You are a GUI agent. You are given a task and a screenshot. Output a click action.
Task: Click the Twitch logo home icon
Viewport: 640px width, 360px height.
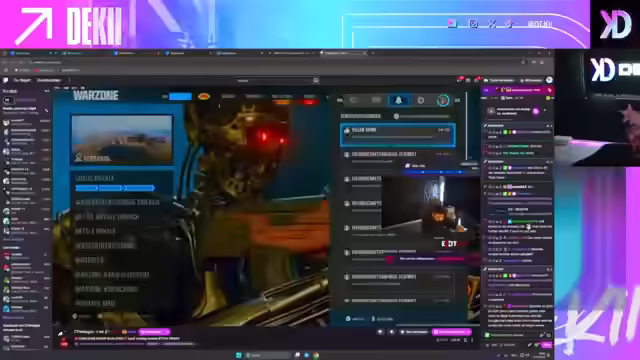click(x=6, y=80)
